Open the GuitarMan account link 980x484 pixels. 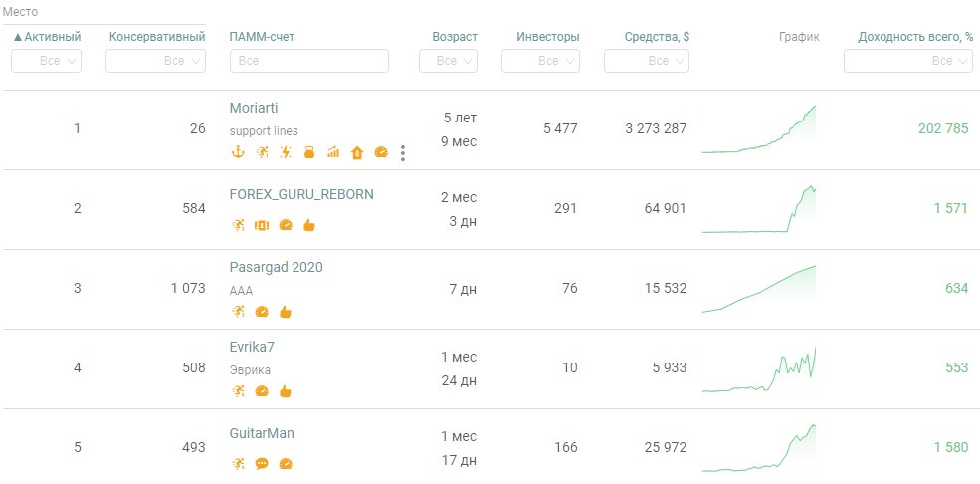tap(262, 433)
